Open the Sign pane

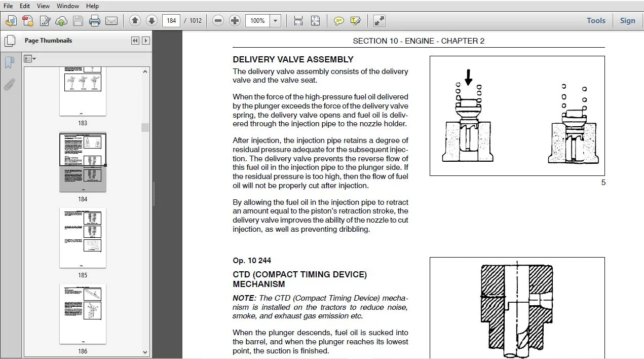(x=627, y=21)
